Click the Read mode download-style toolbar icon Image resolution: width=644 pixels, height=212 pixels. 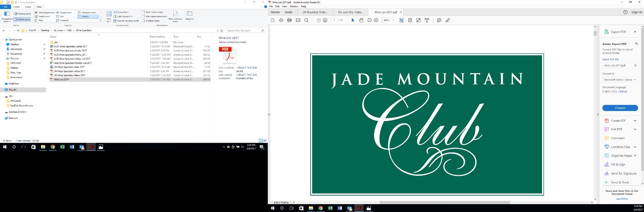(427, 20)
